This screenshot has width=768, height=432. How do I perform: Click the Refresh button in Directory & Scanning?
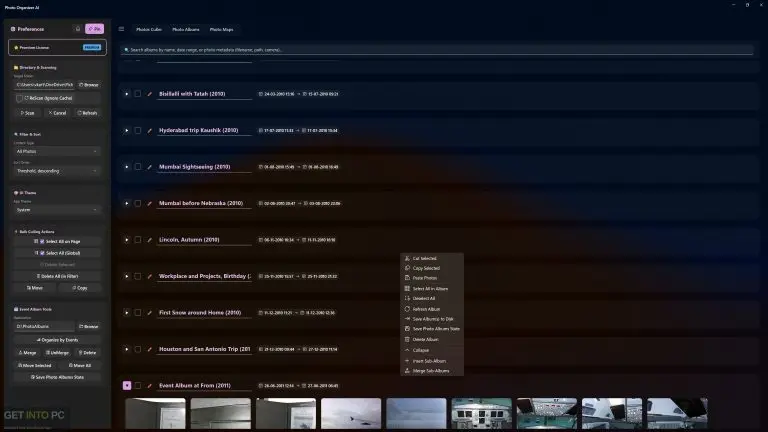pos(87,113)
